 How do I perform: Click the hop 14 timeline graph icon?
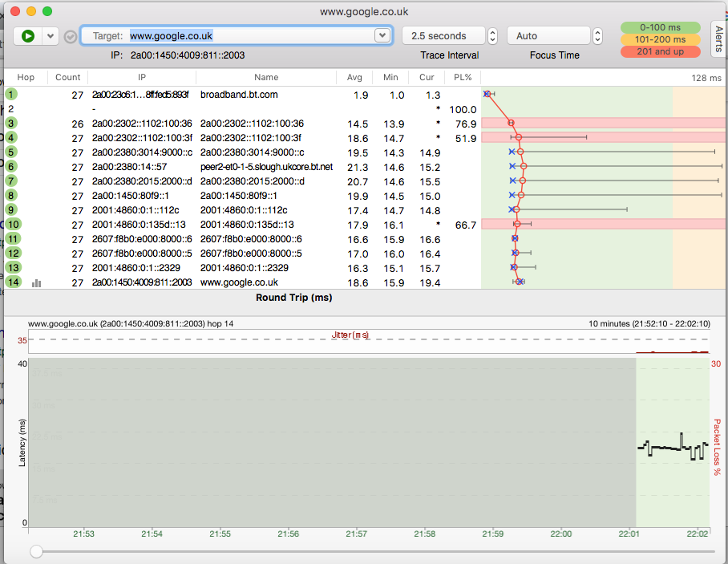(36, 282)
